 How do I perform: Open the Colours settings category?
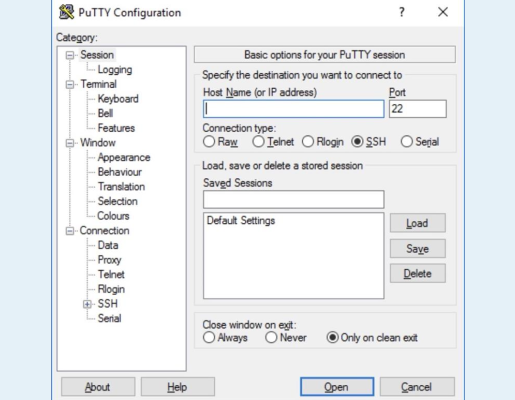[x=113, y=216]
